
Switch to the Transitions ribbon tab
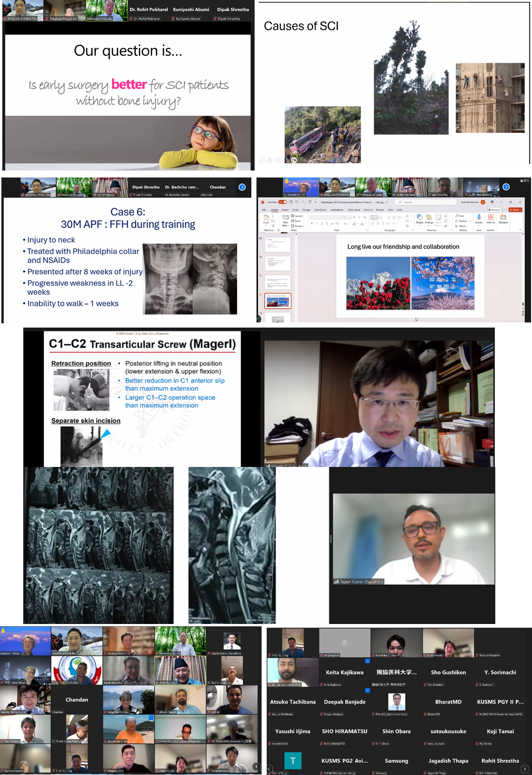pos(320,210)
